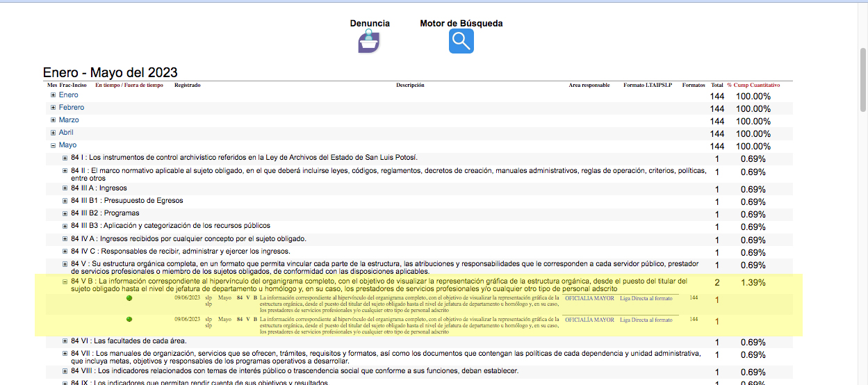Click the Febrero month link
This screenshot has width=868, height=385.
click(x=72, y=108)
